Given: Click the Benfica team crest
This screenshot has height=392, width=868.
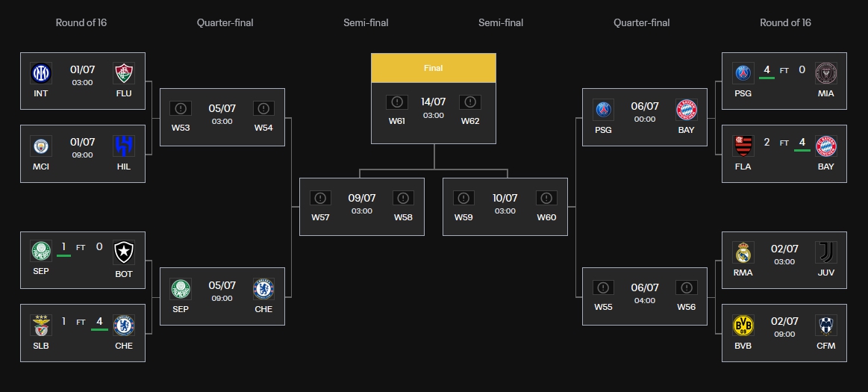Looking at the screenshot, I should click(x=41, y=325).
